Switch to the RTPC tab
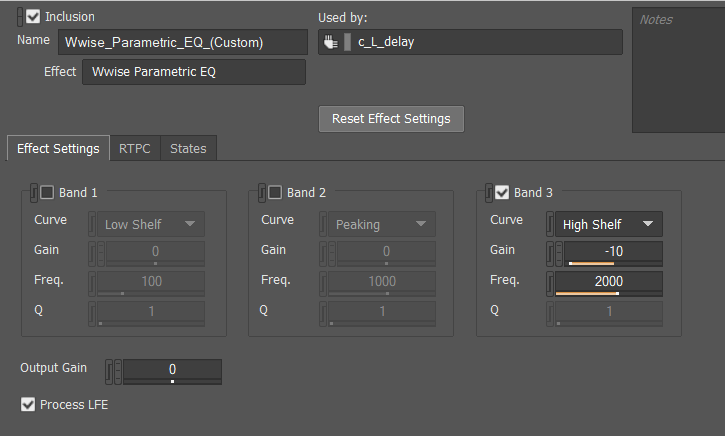This screenshot has height=436, width=725. [x=135, y=148]
